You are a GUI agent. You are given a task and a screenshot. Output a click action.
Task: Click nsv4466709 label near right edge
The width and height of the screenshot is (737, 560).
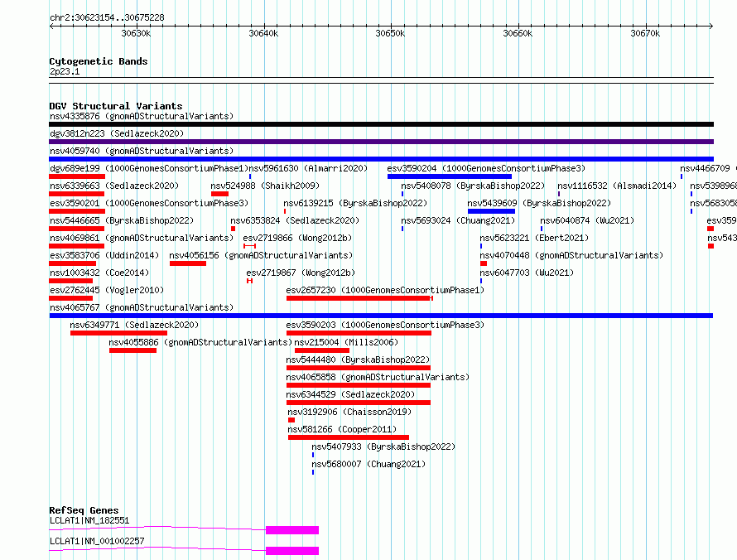point(705,168)
